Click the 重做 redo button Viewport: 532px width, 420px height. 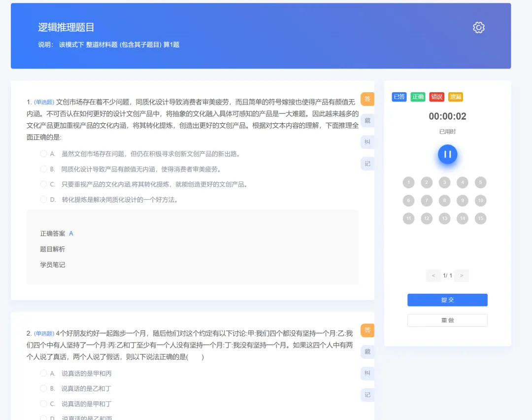pyautogui.click(x=447, y=320)
